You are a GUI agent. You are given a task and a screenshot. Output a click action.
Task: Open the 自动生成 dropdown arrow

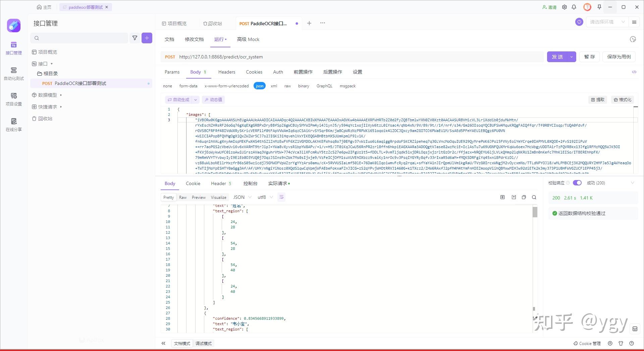pyautogui.click(x=196, y=99)
